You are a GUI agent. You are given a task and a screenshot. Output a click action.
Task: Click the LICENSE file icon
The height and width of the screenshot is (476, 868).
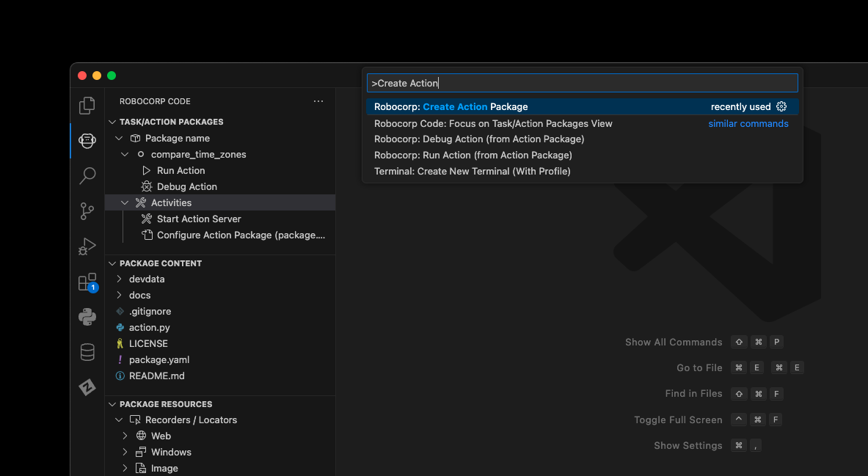tap(120, 343)
